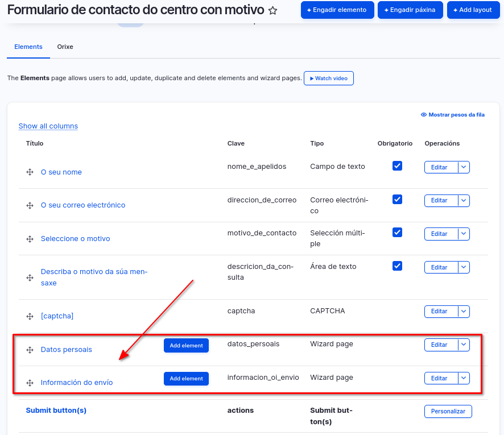Screen dimensions: 504x435
Task: Click Personalizar for Submit button(s)
Action: click(x=448, y=411)
